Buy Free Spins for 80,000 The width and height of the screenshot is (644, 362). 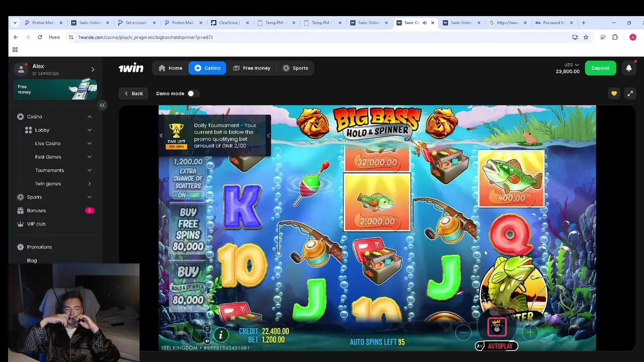[188, 229]
